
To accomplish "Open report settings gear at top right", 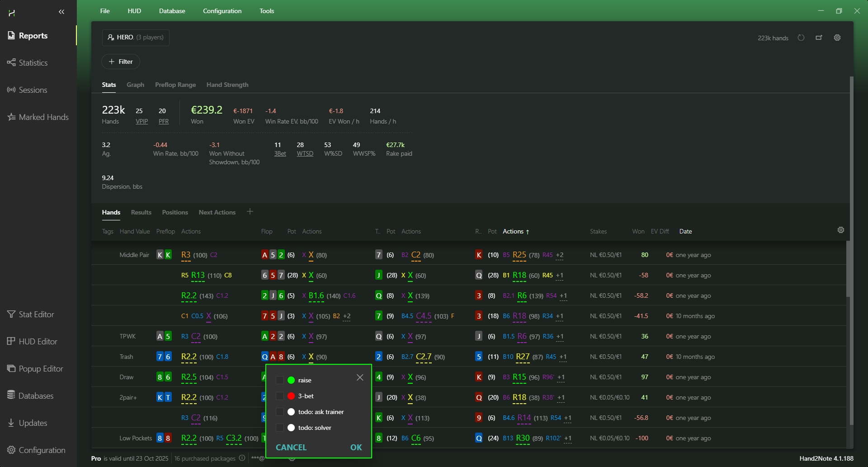I will (x=837, y=38).
